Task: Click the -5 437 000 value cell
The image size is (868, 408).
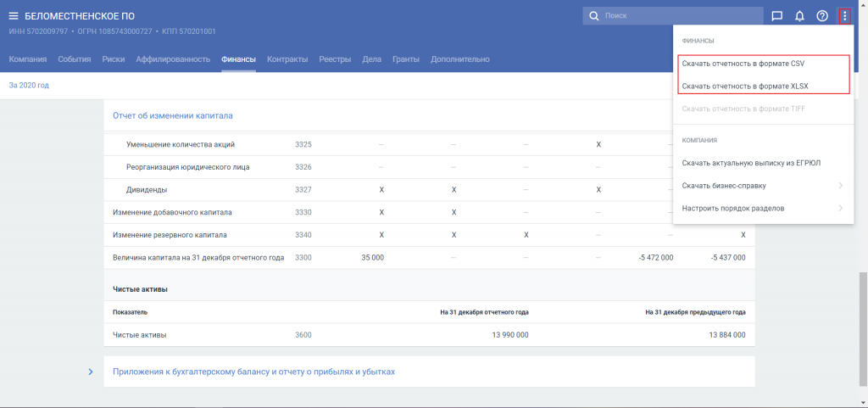Action: click(727, 257)
